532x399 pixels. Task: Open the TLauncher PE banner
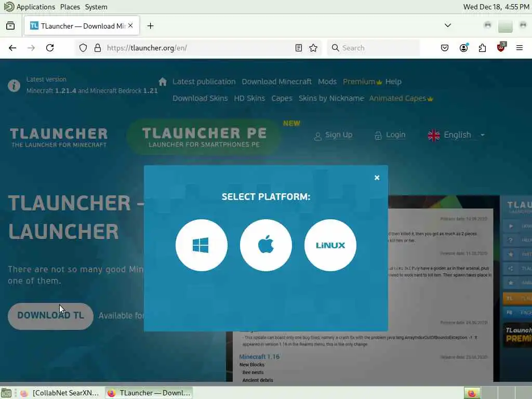204,137
